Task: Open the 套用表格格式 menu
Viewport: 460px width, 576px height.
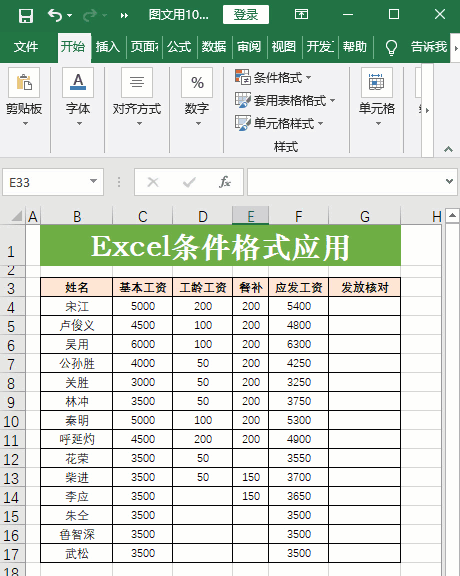Action: [285, 100]
